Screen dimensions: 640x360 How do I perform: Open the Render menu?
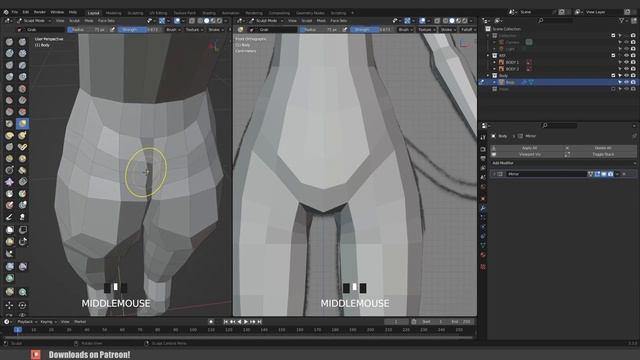pos(40,12)
